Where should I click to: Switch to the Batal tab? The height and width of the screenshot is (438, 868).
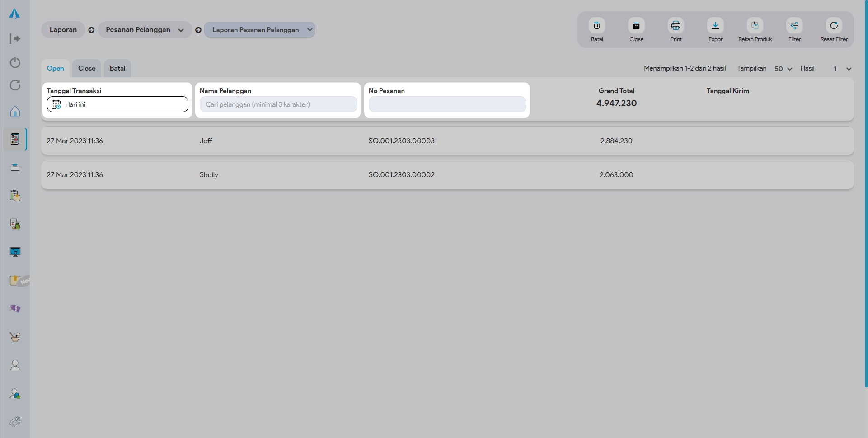117,68
